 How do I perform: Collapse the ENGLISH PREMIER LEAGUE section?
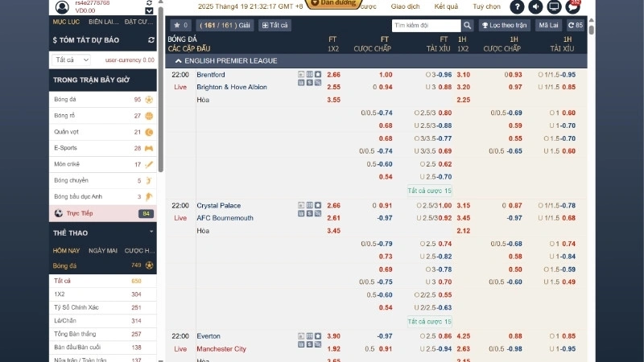[x=178, y=61]
